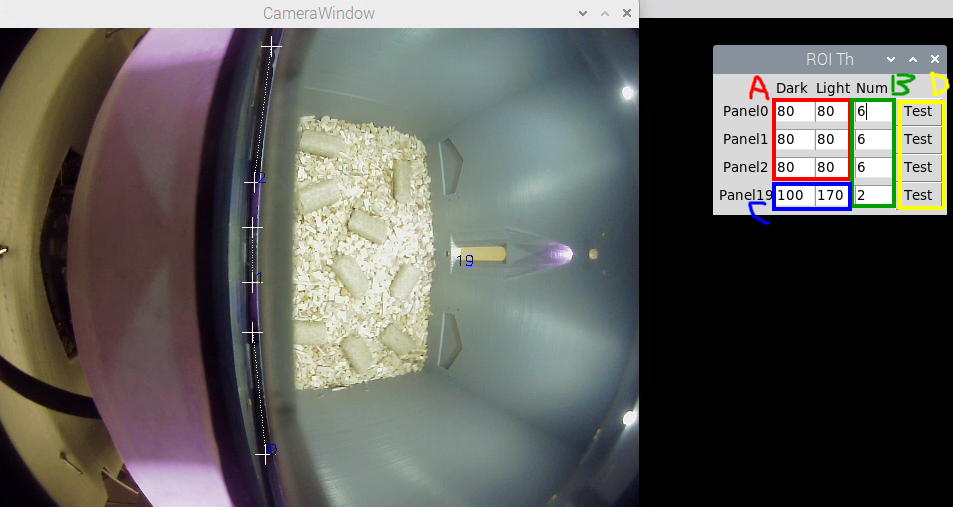
Task: Click the Panel0 Light threshold field
Action: 831,112
